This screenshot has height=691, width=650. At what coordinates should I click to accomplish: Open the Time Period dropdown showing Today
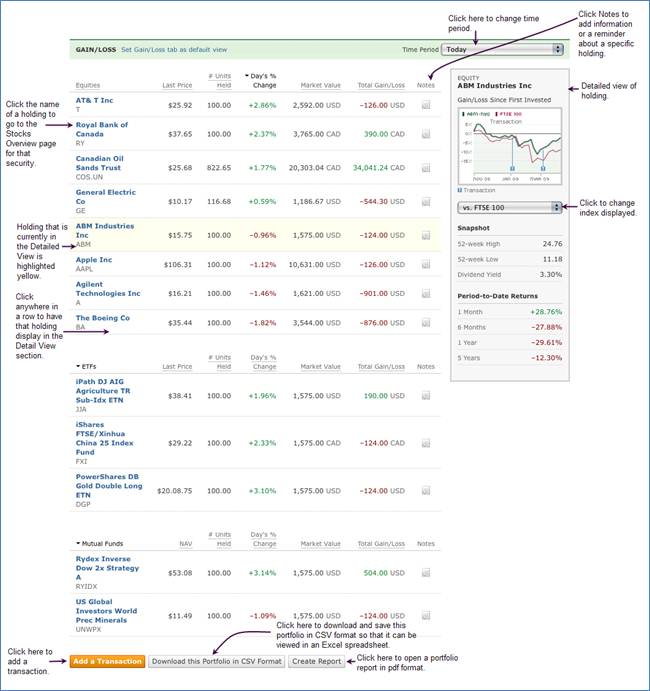tap(502, 49)
